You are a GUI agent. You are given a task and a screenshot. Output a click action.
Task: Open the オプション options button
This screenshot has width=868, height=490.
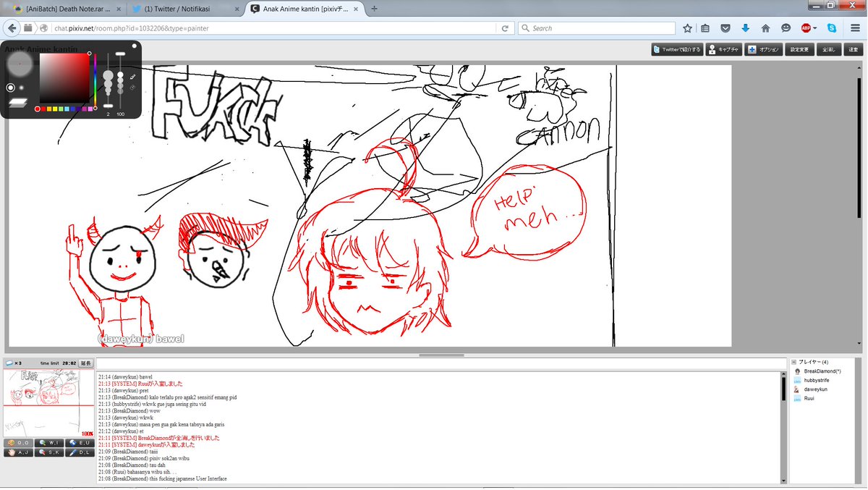tap(765, 49)
